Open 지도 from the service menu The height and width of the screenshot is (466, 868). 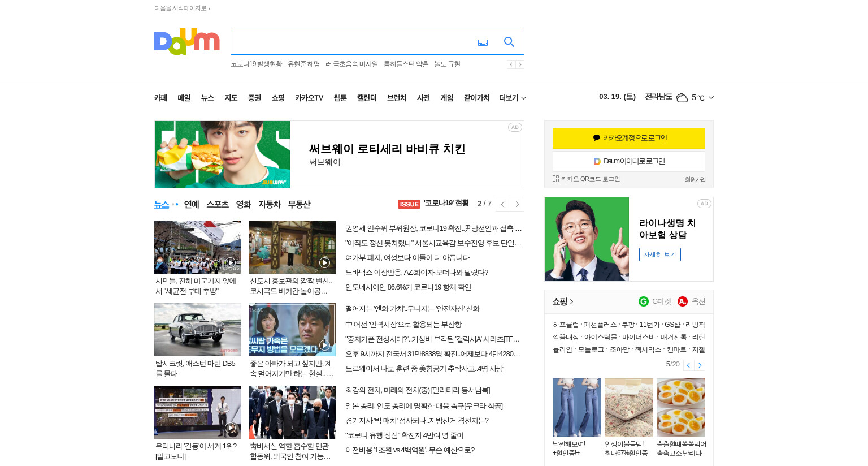pos(231,98)
